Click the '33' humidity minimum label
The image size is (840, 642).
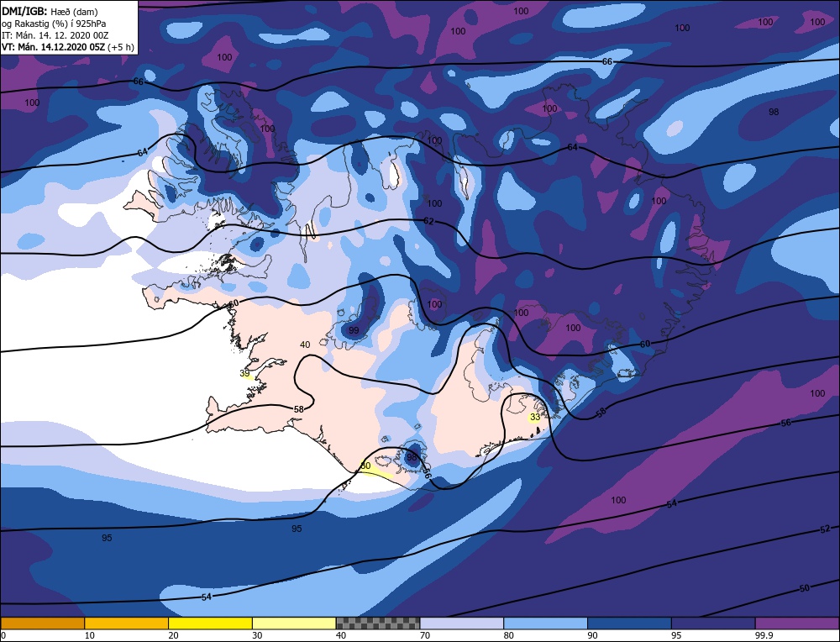pos(534,417)
